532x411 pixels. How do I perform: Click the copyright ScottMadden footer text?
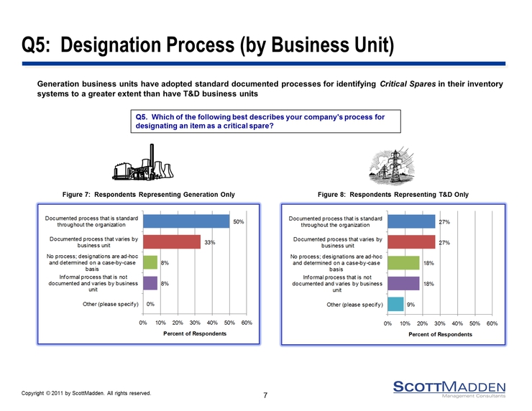click(x=86, y=393)
